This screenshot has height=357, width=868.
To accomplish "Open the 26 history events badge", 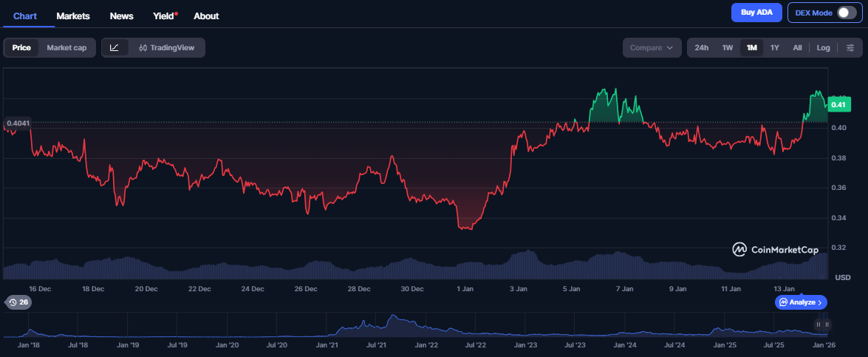I will click(18, 302).
